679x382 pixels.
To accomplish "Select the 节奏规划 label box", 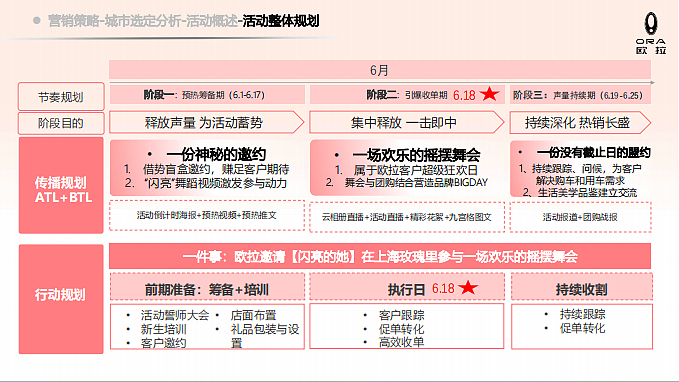I will (61, 97).
